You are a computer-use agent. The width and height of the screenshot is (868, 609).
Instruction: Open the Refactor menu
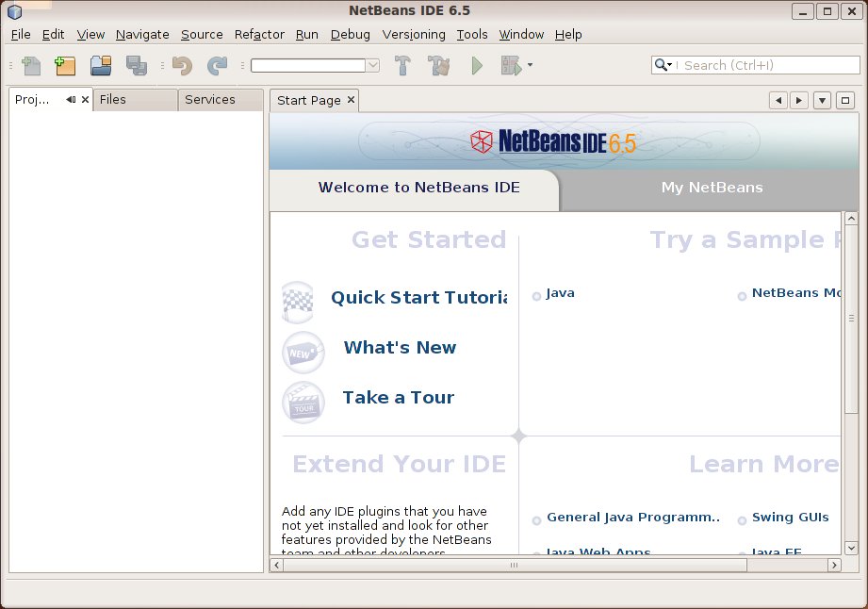click(x=259, y=35)
